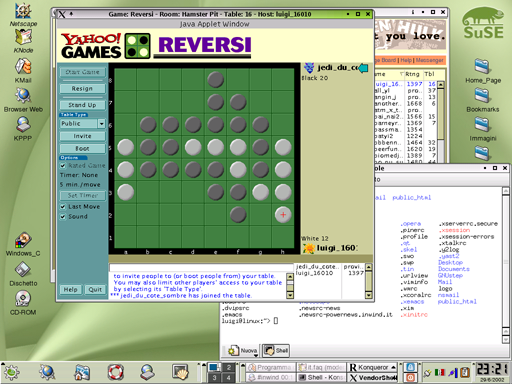This screenshot has height=384, width=512.
Task: Click the Help button in Reversi
Action: [x=71, y=290]
